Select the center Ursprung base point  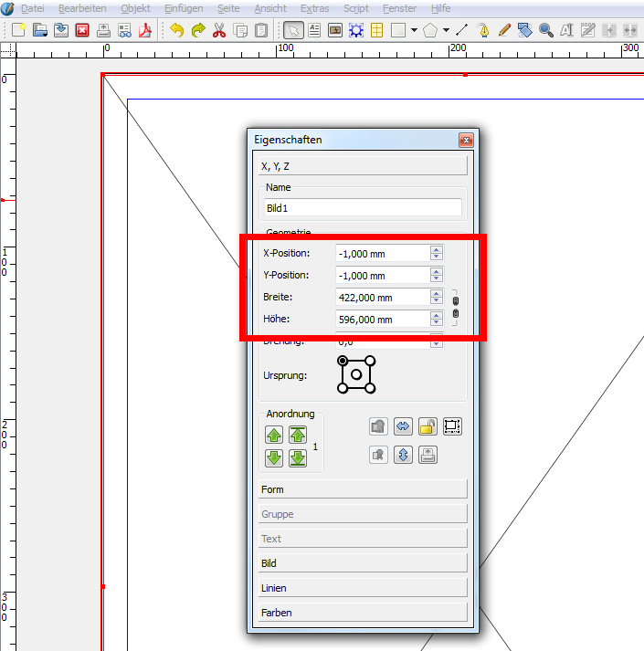356,374
